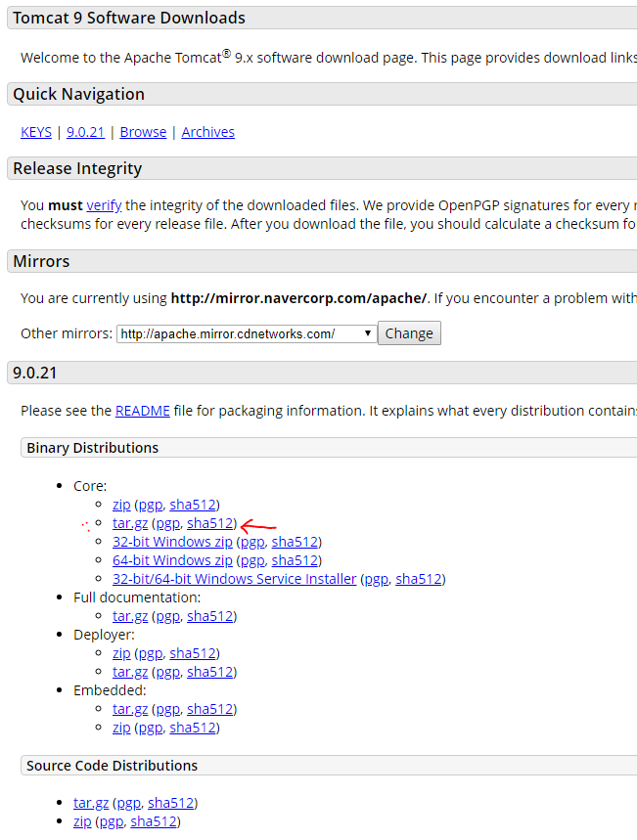Open the KEYS link in Quick Navigation

[36, 132]
